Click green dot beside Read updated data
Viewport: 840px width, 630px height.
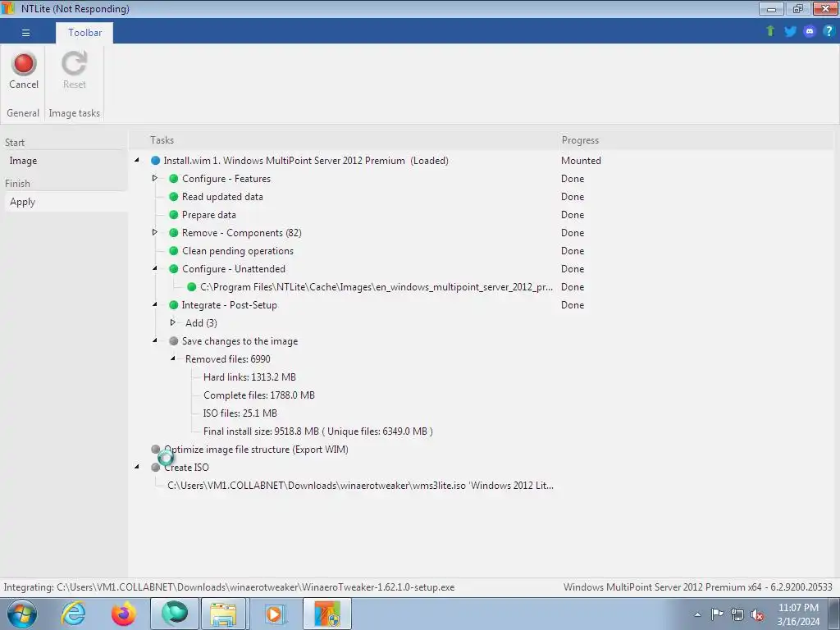174,197
